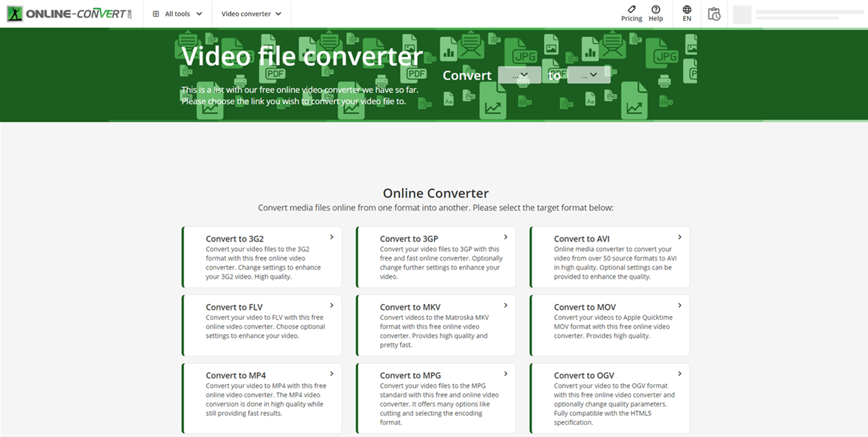Open the conversion history clock icon
The image size is (868, 437).
point(714,14)
